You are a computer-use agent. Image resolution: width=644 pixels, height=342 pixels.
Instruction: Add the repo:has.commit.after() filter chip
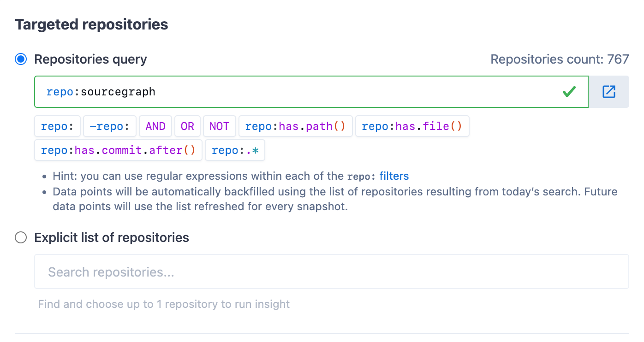(119, 150)
